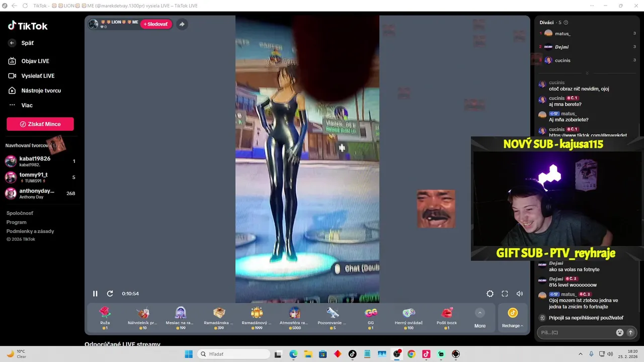Expand More gifts
This screenshot has height=362, width=644.
(480, 318)
